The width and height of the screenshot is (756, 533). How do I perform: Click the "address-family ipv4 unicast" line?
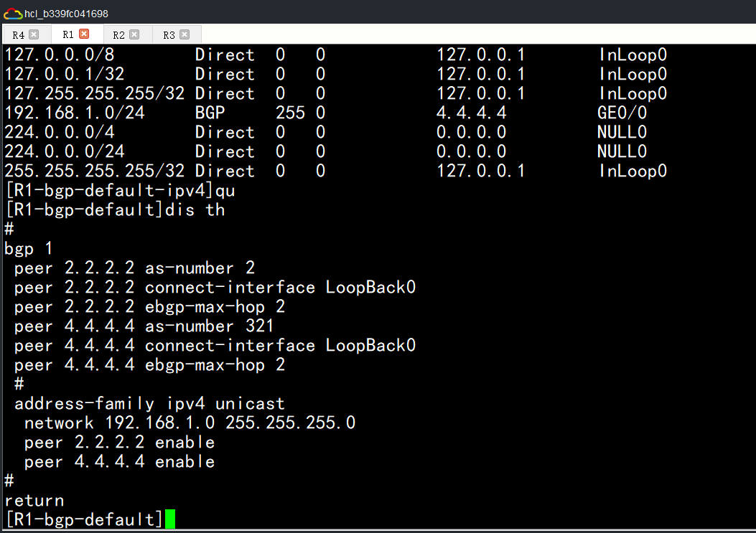[x=149, y=403]
